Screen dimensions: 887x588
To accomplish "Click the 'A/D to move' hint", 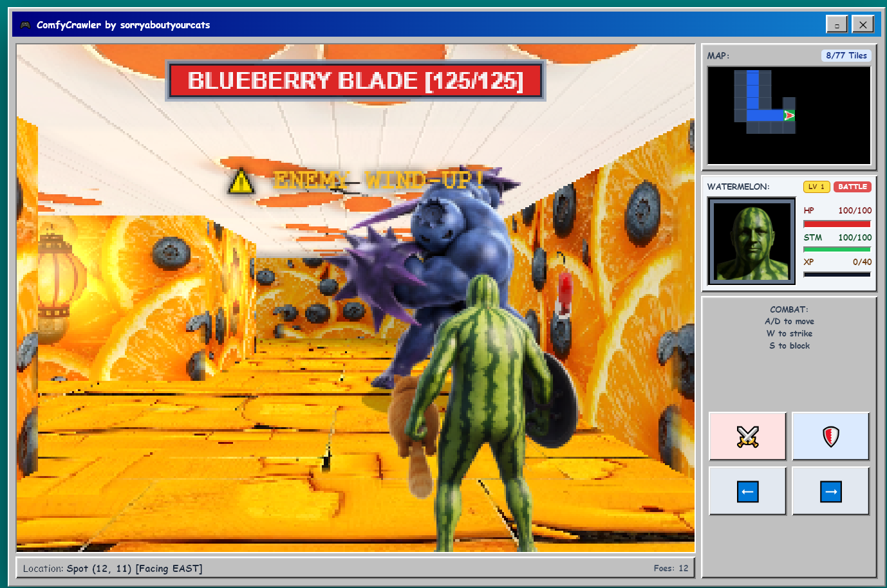I will pos(789,322).
